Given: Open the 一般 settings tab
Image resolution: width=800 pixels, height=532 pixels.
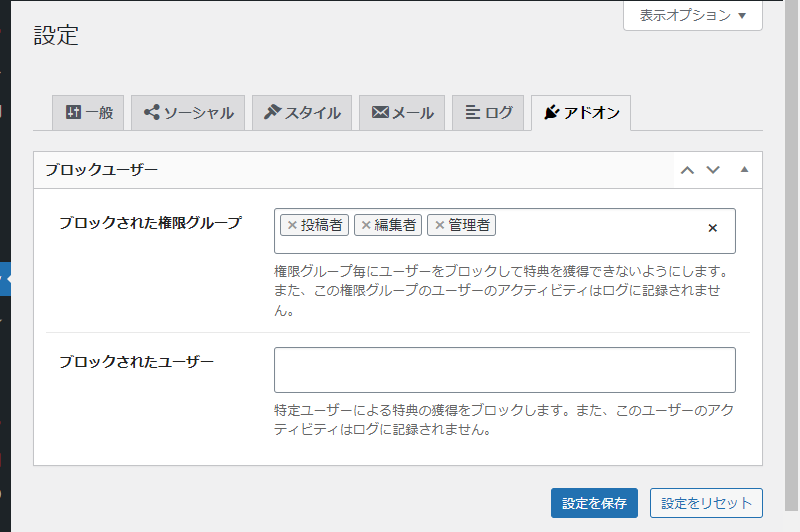Looking at the screenshot, I should (x=88, y=113).
